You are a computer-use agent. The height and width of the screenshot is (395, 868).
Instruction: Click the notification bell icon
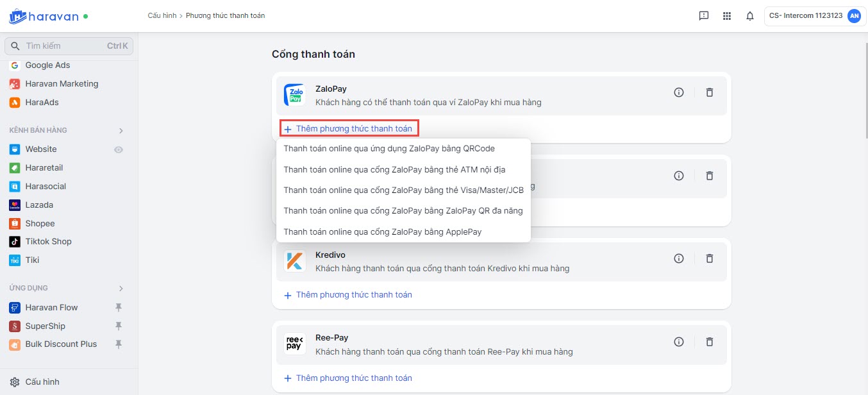pyautogui.click(x=749, y=16)
